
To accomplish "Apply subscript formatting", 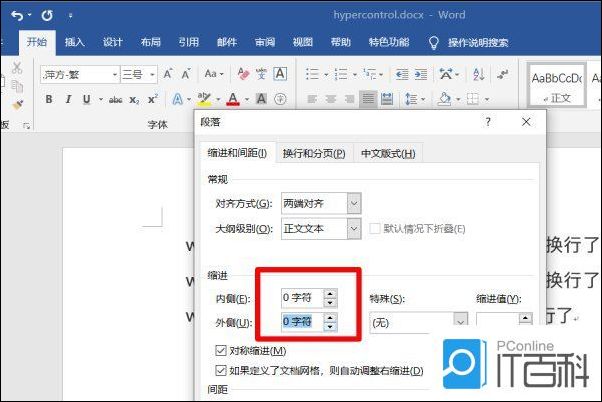I will [134, 100].
